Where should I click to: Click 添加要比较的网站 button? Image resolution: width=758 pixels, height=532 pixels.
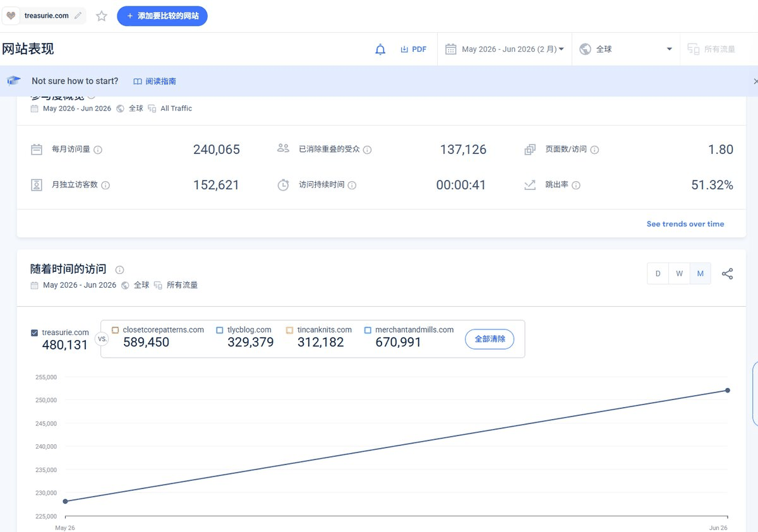point(162,16)
